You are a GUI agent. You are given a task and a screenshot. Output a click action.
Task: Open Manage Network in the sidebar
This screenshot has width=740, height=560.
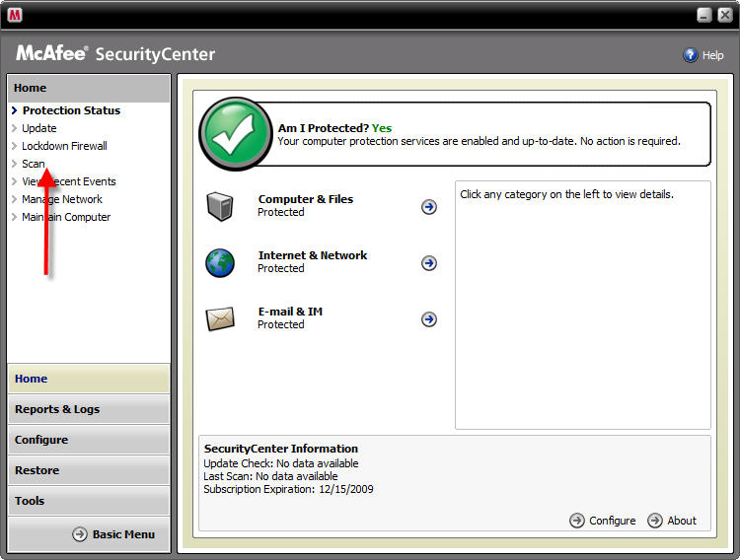[x=62, y=199]
